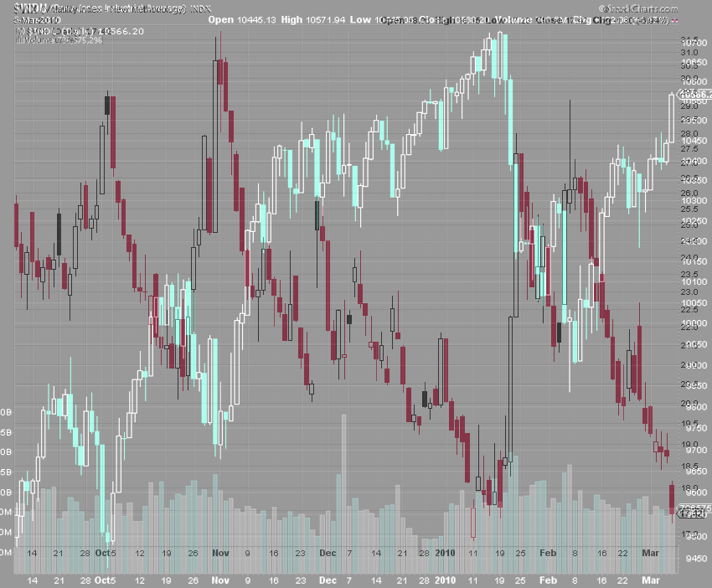
Task: Click the 10100 price scale label
Action: tap(694, 282)
